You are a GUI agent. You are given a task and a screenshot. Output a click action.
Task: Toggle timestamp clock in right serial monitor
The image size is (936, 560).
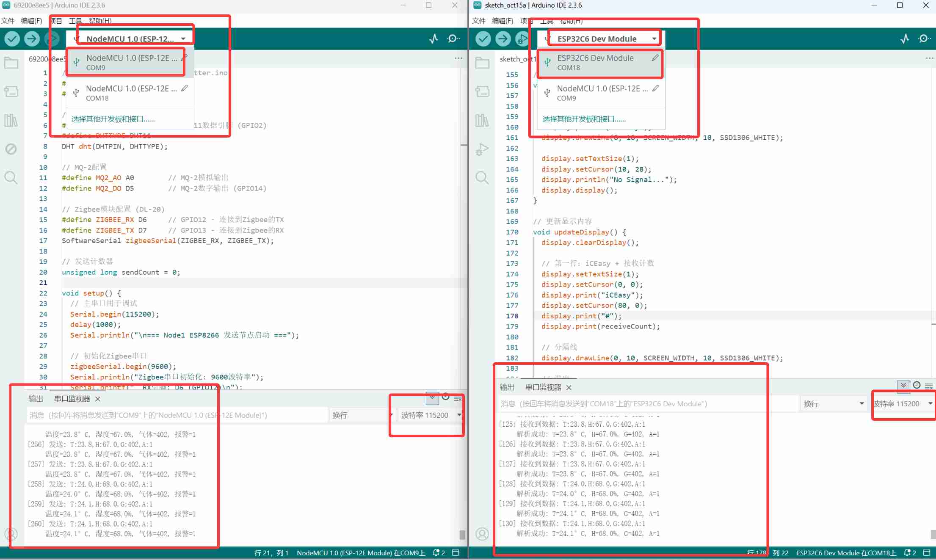point(917,385)
